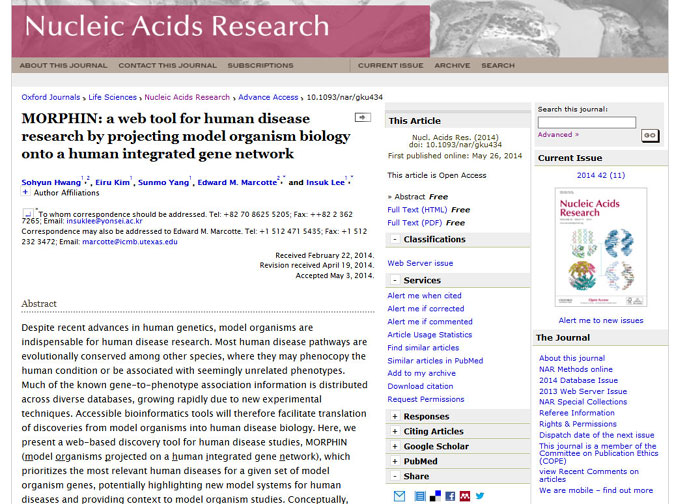This screenshot has width=700, height=504.
Task: Share article on Facebook icon
Action: [x=450, y=496]
